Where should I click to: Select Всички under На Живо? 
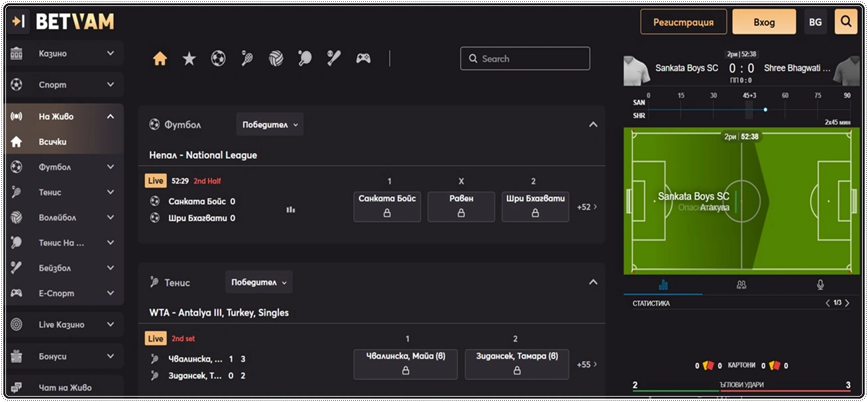point(53,142)
